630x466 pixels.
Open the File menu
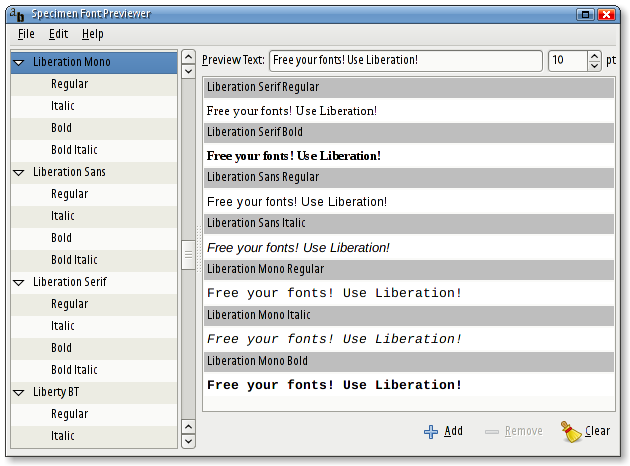point(26,34)
